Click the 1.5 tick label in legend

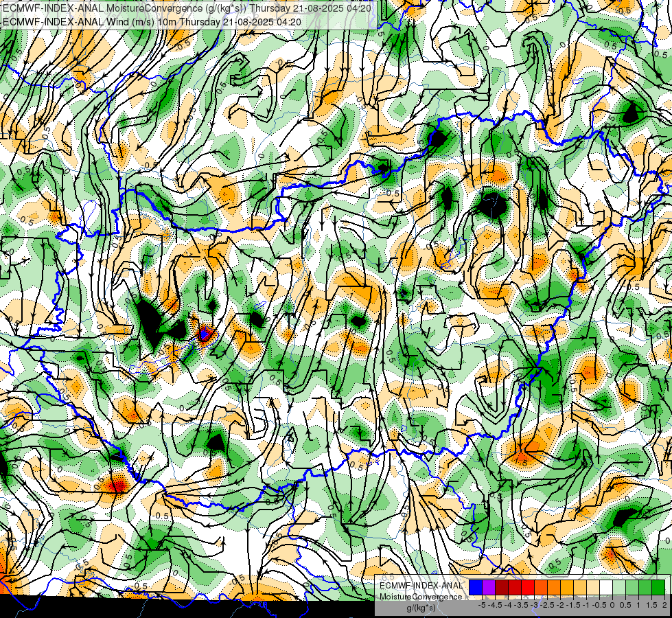click(x=652, y=605)
